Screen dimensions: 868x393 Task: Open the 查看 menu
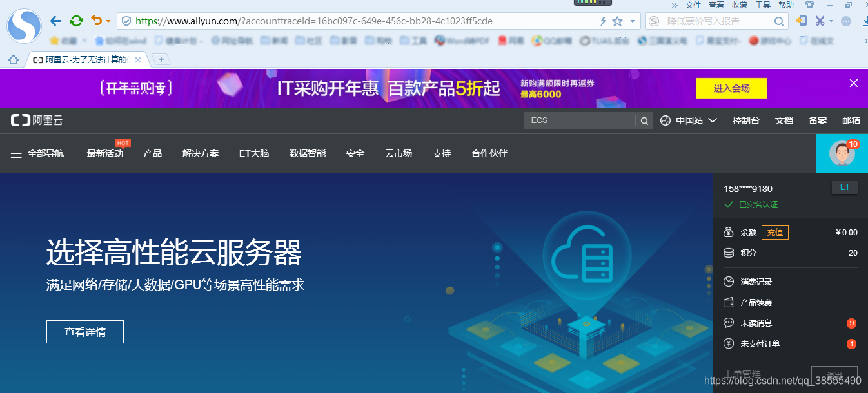pos(716,5)
